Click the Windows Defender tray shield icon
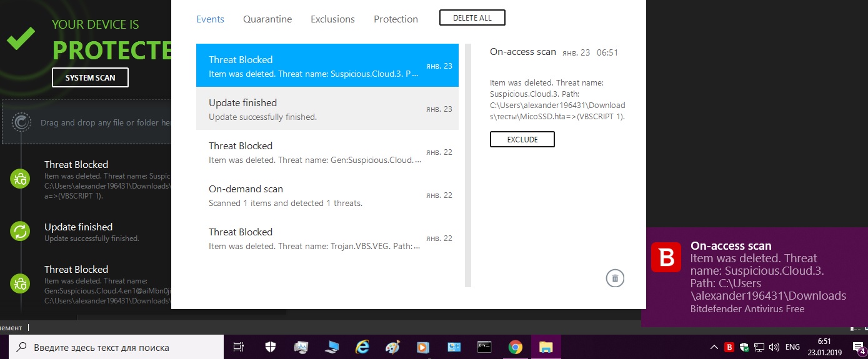868x359 pixels. (744, 347)
